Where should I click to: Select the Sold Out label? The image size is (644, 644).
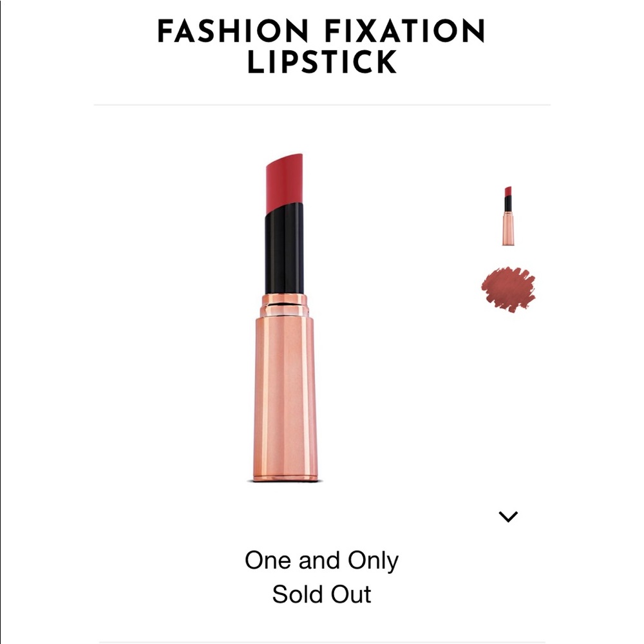point(322,594)
